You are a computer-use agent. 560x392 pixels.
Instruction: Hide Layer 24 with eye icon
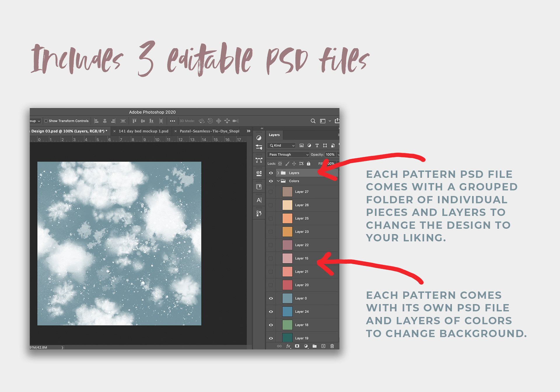point(271,312)
